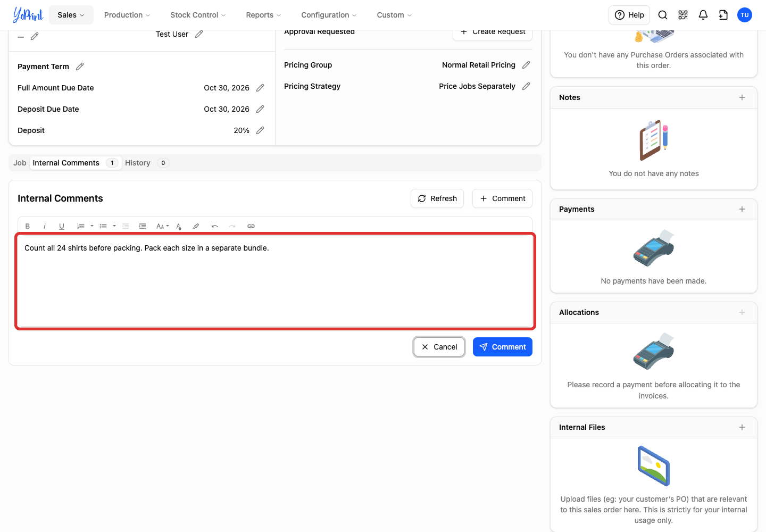
Task: Open font size dropdown
Action: coord(162,226)
